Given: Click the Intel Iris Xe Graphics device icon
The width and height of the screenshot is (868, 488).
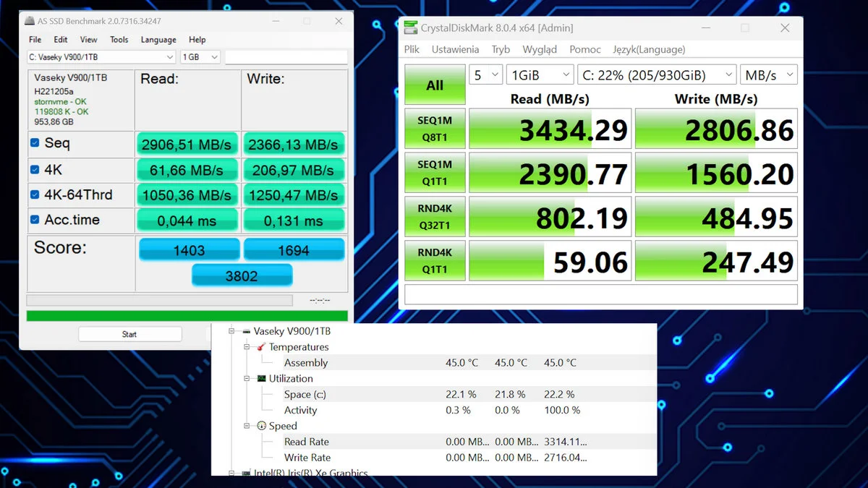Looking at the screenshot, I should coord(247,473).
